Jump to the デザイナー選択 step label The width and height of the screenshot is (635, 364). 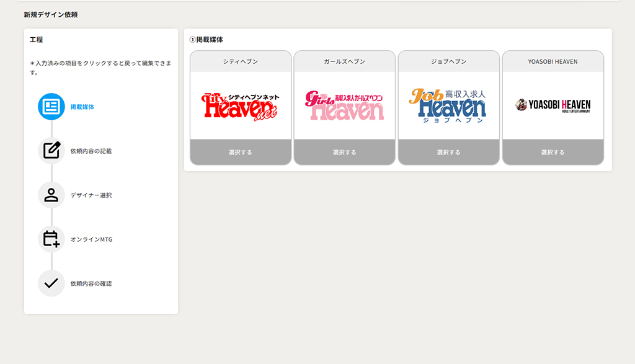tap(91, 195)
